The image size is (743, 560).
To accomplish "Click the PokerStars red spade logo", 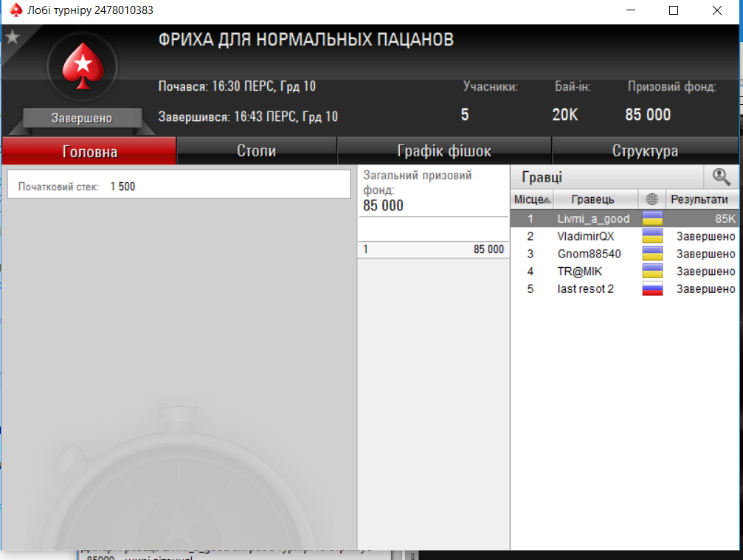I will coord(83,66).
